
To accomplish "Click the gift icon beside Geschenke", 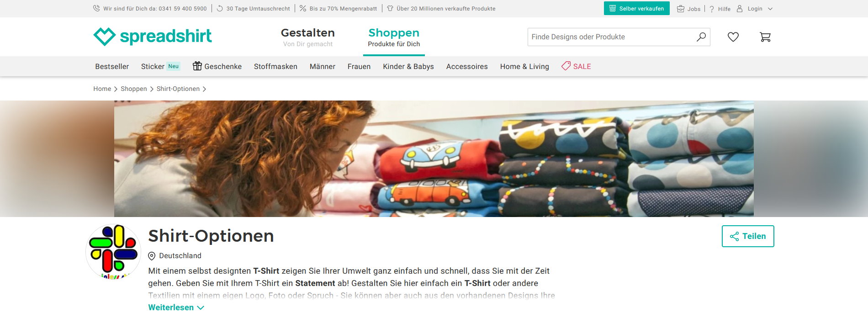I will [197, 66].
